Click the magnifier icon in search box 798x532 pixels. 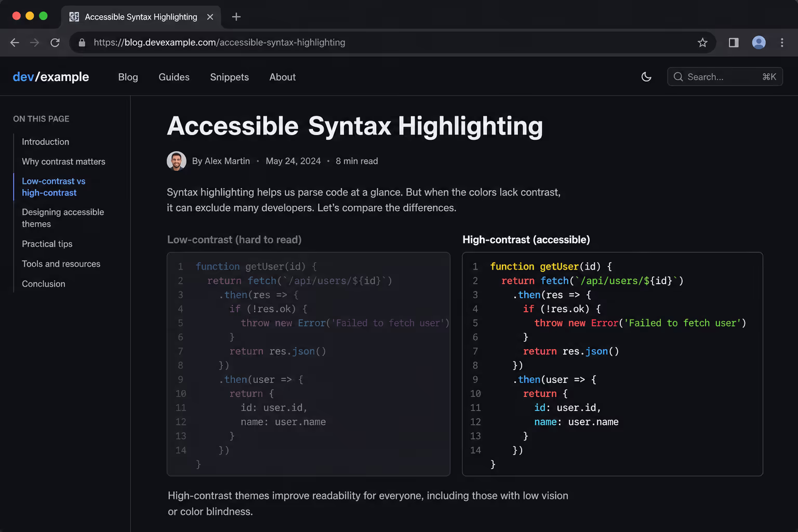[x=678, y=77]
